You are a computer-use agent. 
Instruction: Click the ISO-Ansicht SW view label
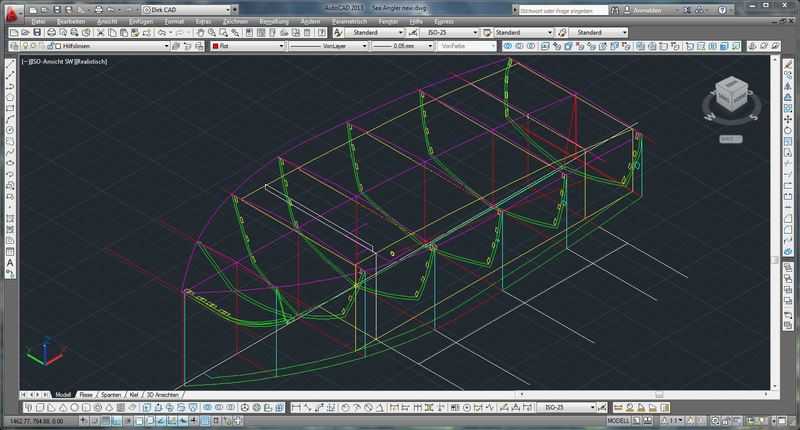pos(52,61)
